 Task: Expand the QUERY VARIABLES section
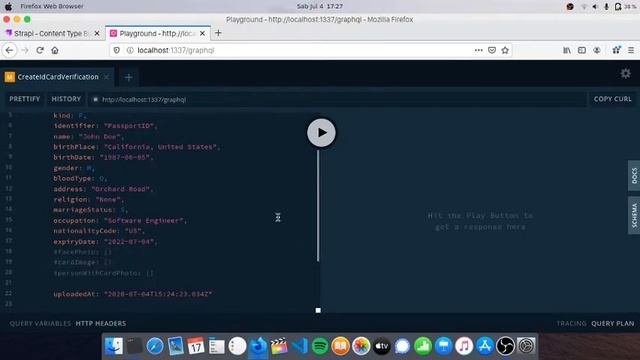tap(40, 323)
